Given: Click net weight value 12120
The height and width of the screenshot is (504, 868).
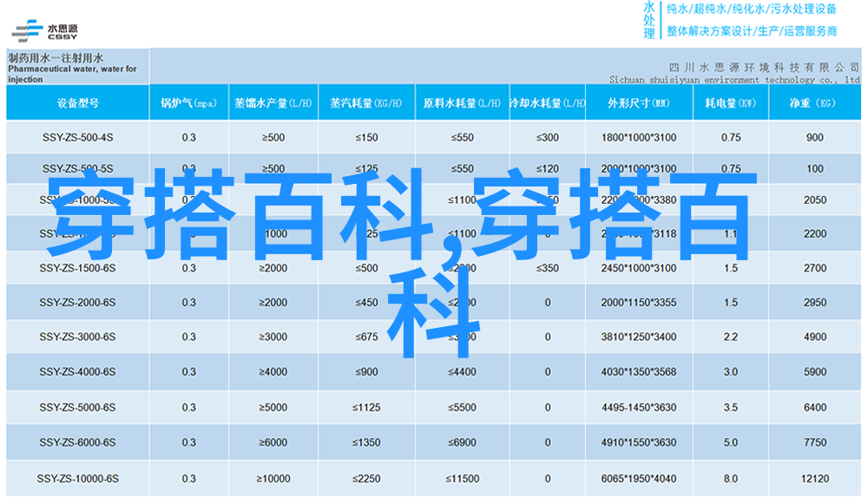Looking at the screenshot, I should [815, 479].
